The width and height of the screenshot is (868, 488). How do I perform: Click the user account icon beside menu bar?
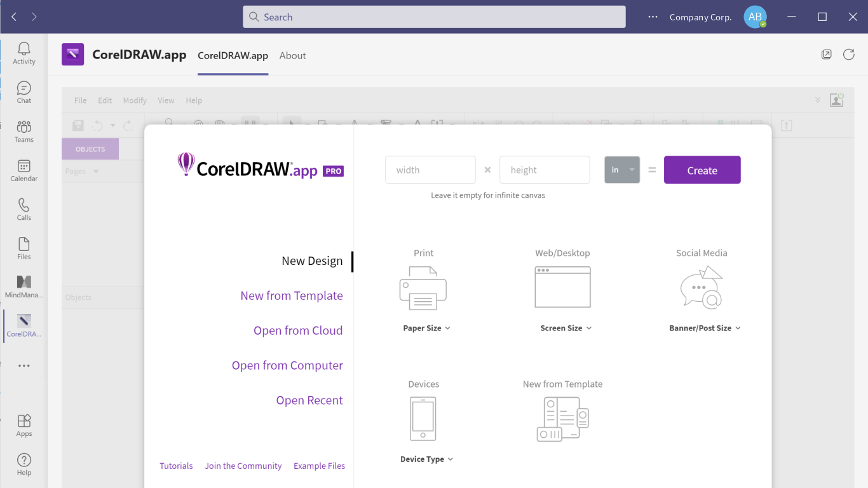pyautogui.click(x=837, y=100)
